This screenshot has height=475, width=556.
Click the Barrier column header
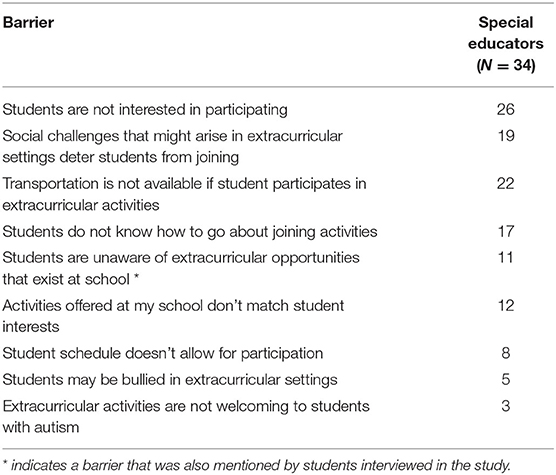click(x=28, y=23)
